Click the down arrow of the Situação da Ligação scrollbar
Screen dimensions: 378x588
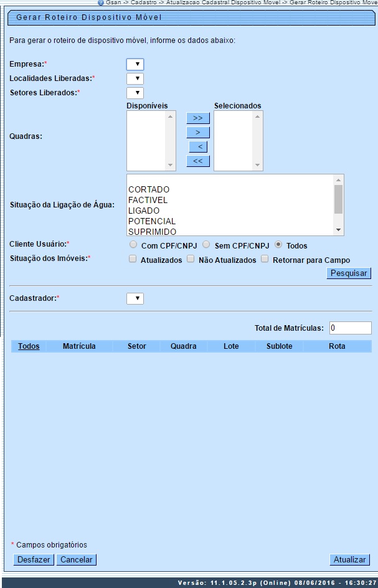pos(338,230)
